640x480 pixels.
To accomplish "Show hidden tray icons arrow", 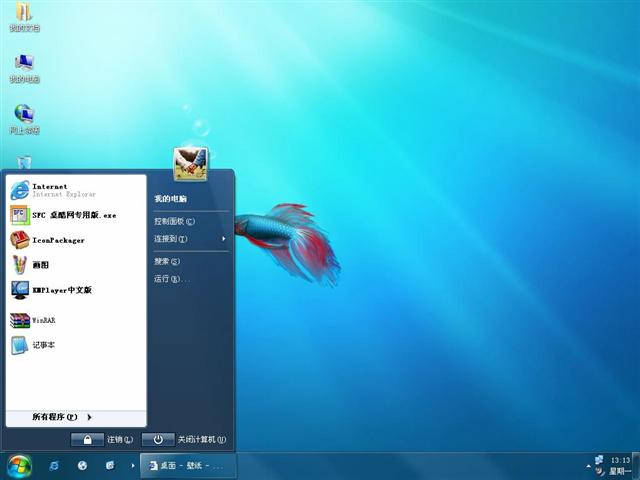I will (x=588, y=466).
